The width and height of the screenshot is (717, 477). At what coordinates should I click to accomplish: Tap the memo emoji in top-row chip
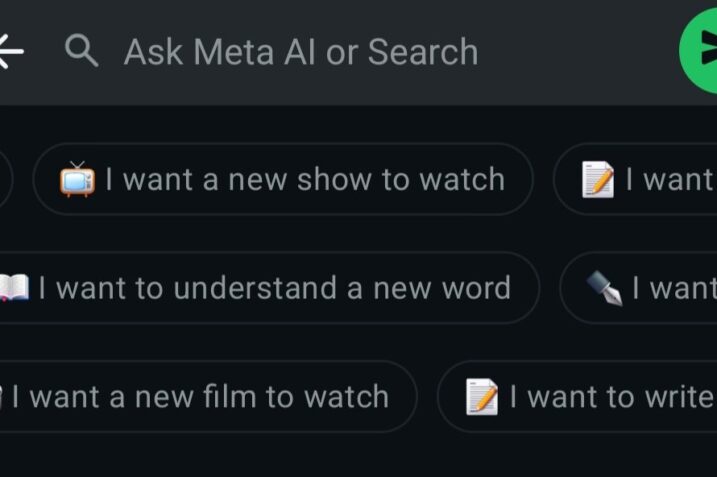(597, 180)
